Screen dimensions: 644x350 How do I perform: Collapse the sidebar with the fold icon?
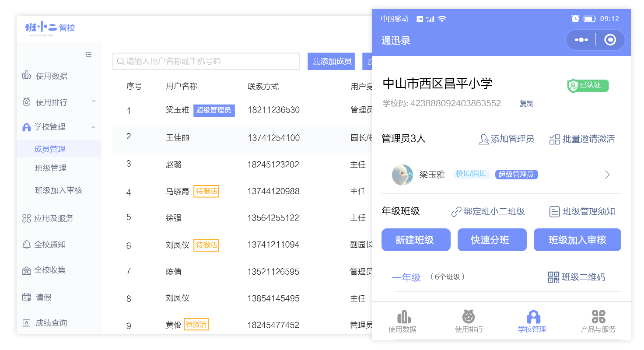tap(88, 54)
